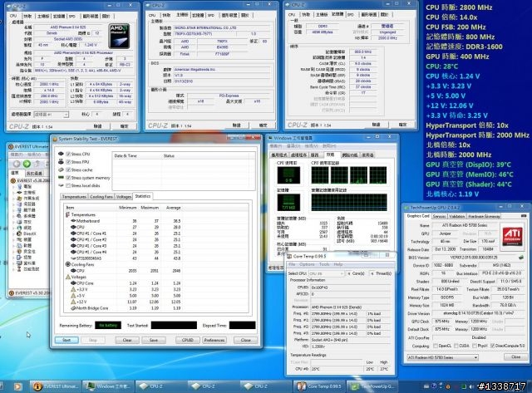532x393 pixels.
Task: Switch to the Validation tab in GPU-Z
Action: (456, 216)
